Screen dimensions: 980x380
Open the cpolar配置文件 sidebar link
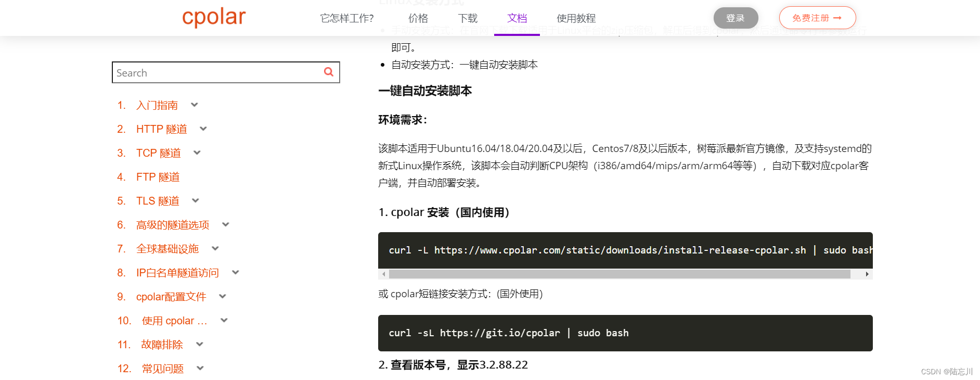171,297
